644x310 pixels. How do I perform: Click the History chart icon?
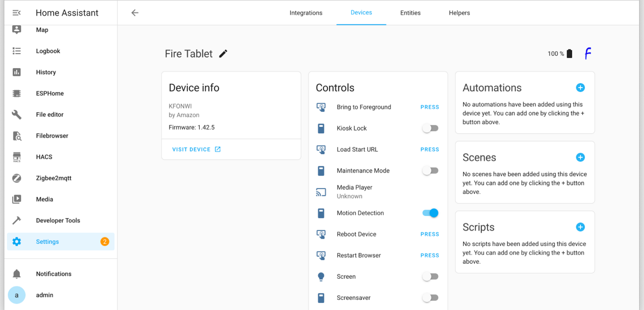pyautogui.click(x=17, y=72)
